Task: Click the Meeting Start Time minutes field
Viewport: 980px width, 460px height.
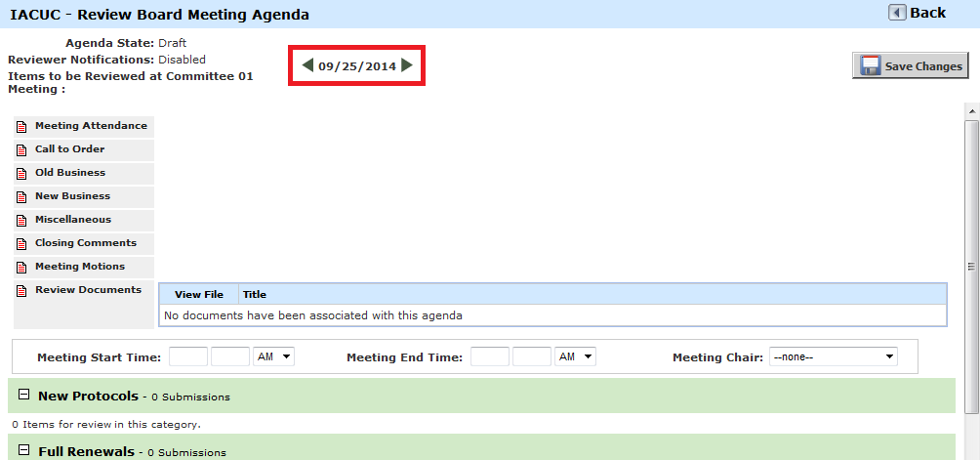Action: click(x=230, y=356)
